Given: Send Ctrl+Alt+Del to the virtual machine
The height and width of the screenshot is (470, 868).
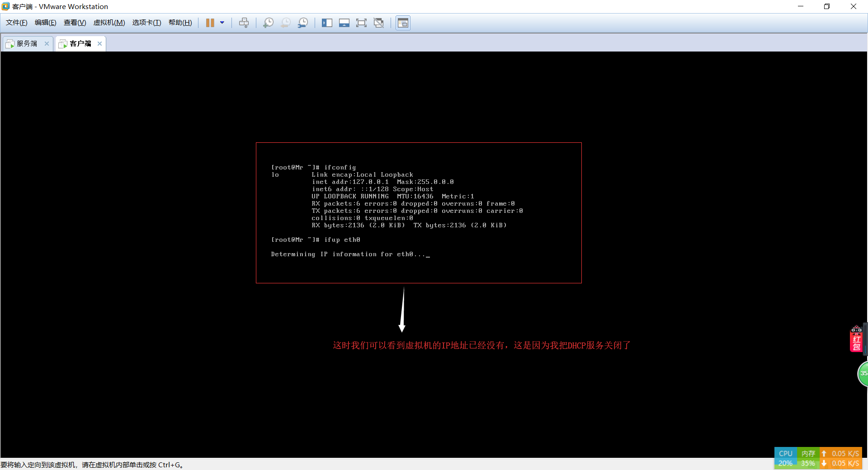Looking at the screenshot, I should (244, 23).
